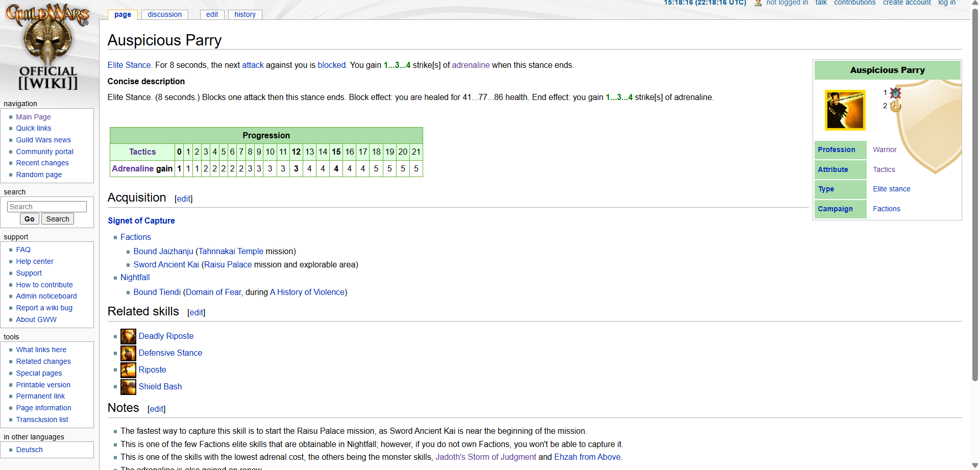
Task: Open Sword Ancient Kai link
Action: click(x=166, y=264)
